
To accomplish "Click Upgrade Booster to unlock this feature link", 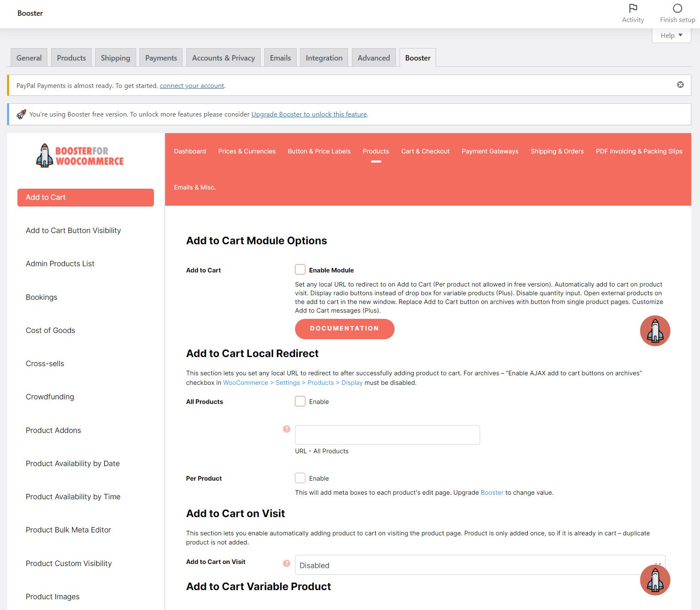I will coord(309,114).
